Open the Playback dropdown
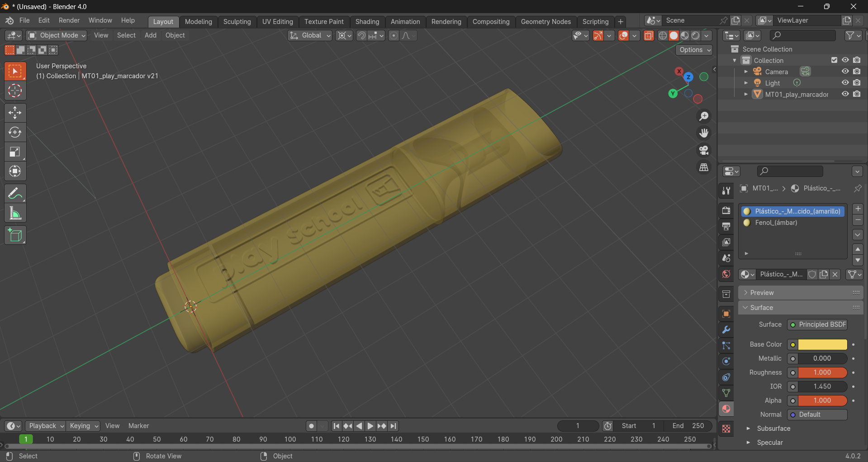This screenshot has width=868, height=462. (45, 426)
